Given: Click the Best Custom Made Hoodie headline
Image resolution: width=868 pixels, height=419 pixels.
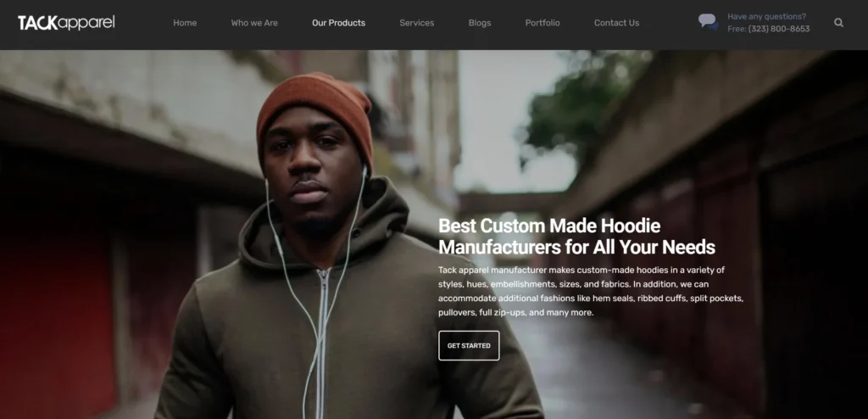Looking at the screenshot, I should pyautogui.click(x=576, y=236).
